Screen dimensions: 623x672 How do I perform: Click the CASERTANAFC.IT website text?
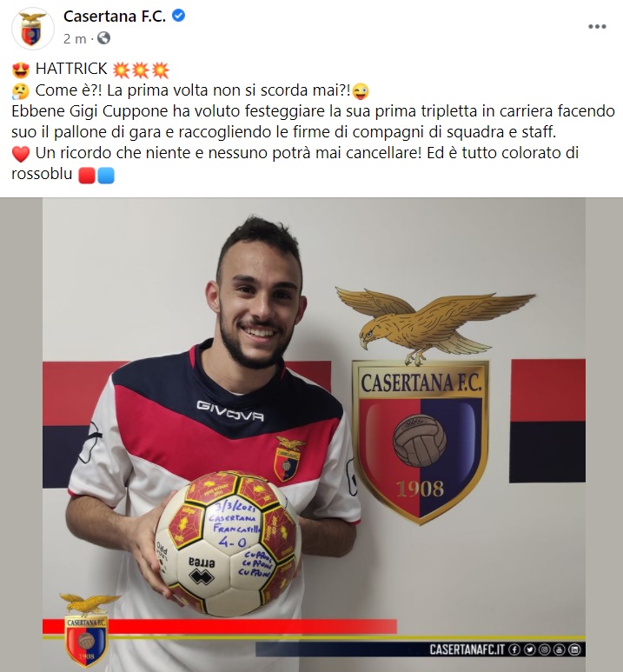pyautogui.click(x=467, y=649)
